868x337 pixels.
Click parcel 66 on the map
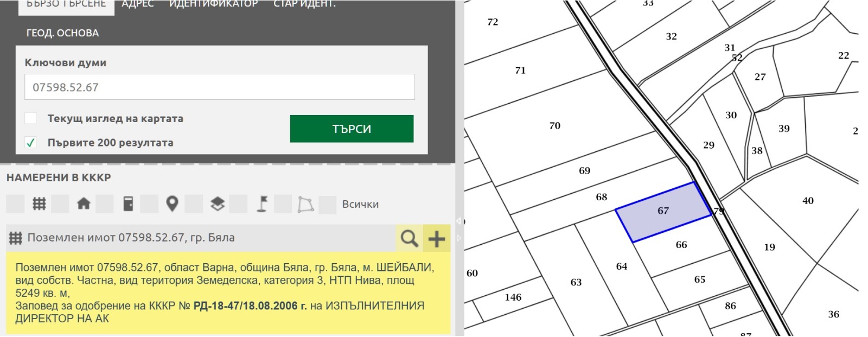(x=681, y=245)
